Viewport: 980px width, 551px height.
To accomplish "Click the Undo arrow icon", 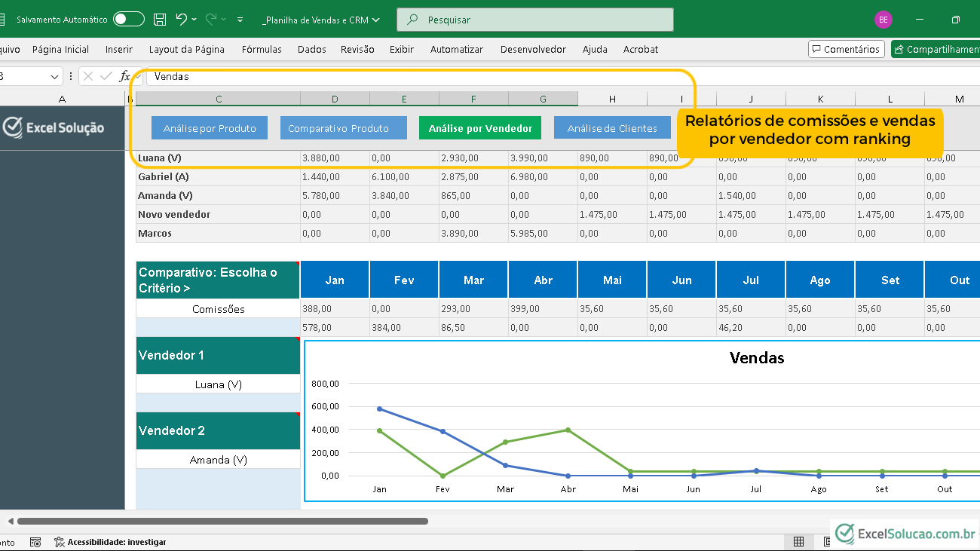I will point(181,20).
